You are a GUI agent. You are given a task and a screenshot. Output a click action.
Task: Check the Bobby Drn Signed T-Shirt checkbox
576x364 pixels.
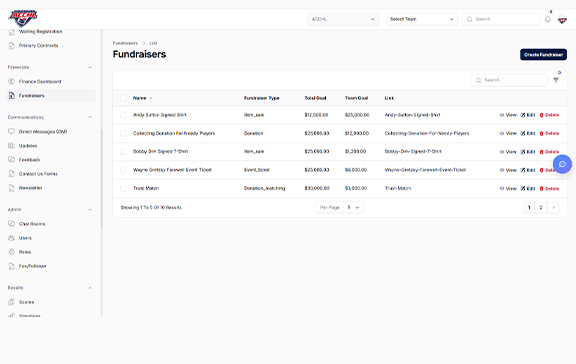pos(123,151)
